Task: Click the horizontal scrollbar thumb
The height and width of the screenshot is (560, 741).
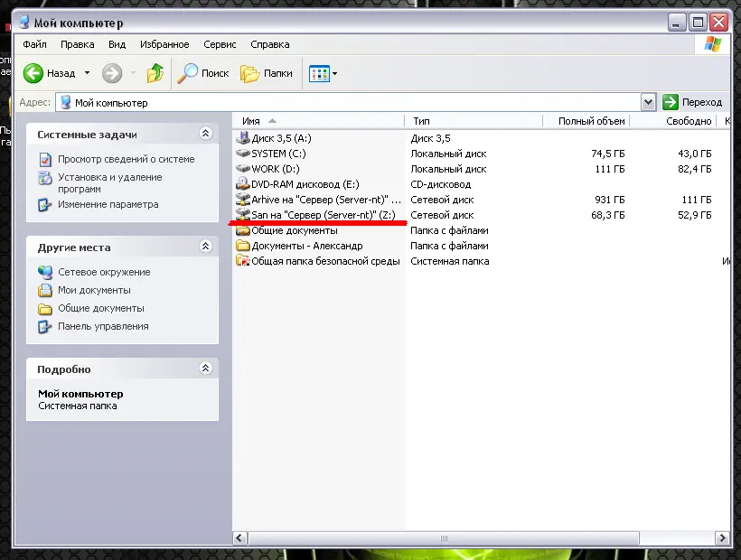Action: (444, 537)
